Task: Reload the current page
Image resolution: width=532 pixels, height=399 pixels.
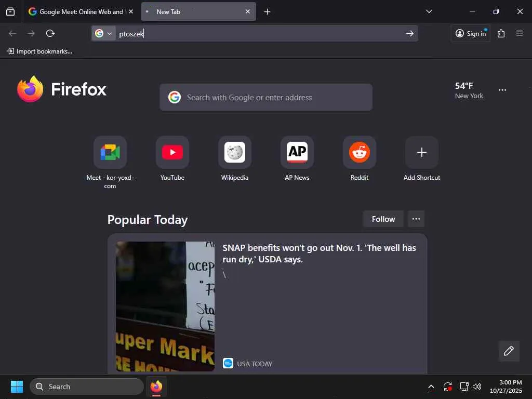Action: click(x=50, y=33)
